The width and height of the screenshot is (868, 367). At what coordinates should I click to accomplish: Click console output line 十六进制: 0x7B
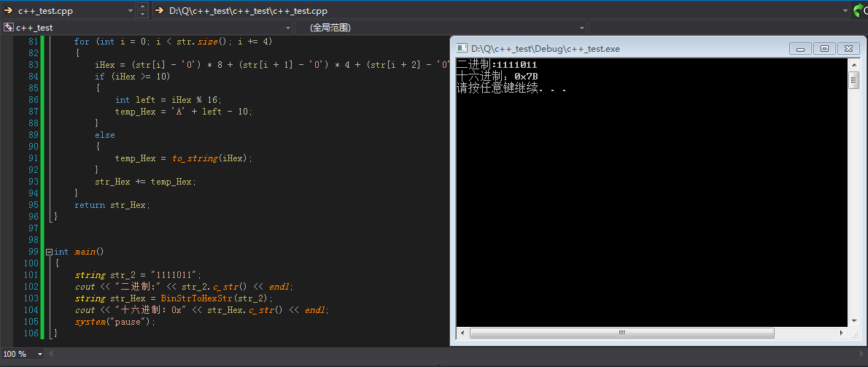pos(497,77)
